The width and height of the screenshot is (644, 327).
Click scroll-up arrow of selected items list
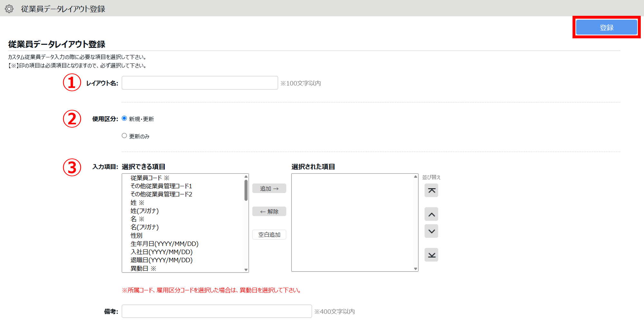pyautogui.click(x=415, y=177)
